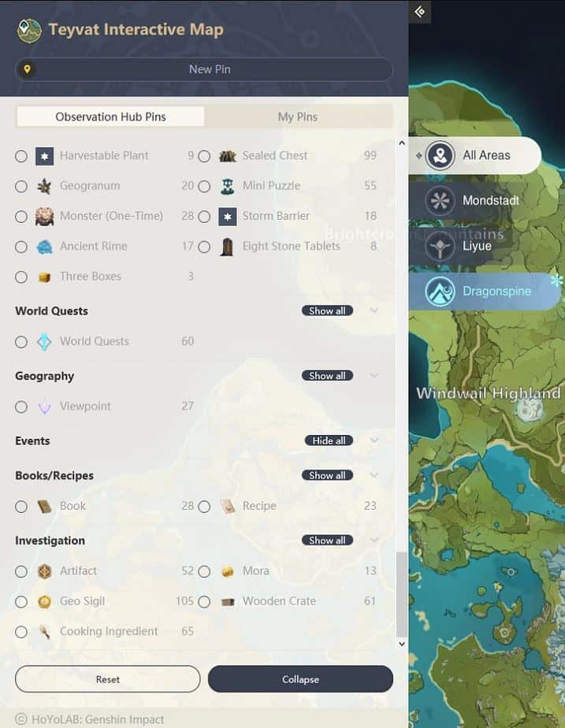Screen dimensions: 565x728
Task: Collapse the Books/Recipes section chevron
Action: (374, 475)
